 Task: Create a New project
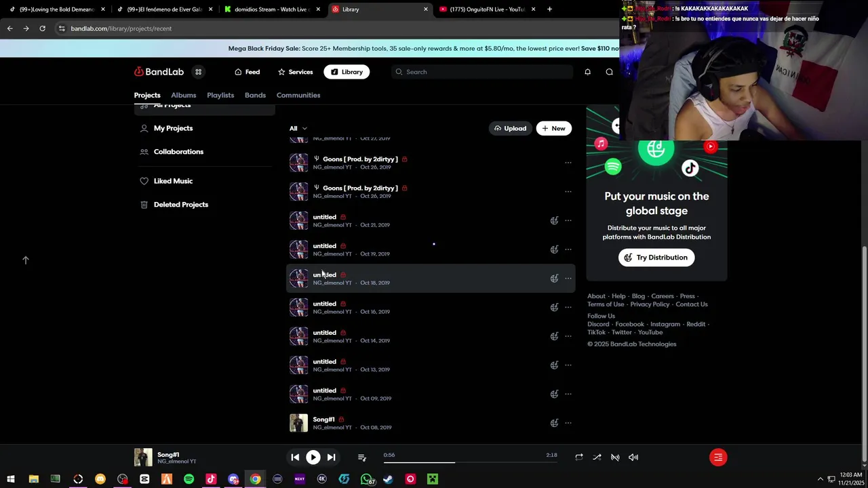tap(554, 128)
